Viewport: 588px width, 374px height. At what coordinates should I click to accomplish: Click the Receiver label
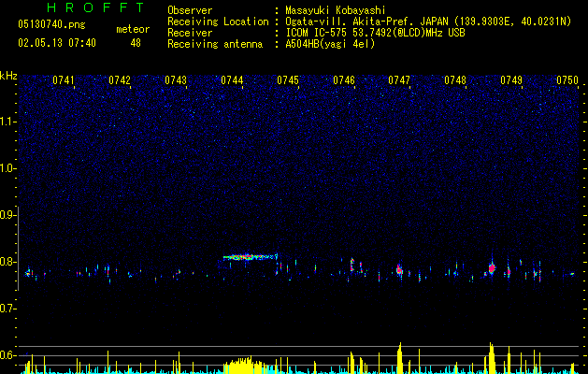(x=190, y=33)
